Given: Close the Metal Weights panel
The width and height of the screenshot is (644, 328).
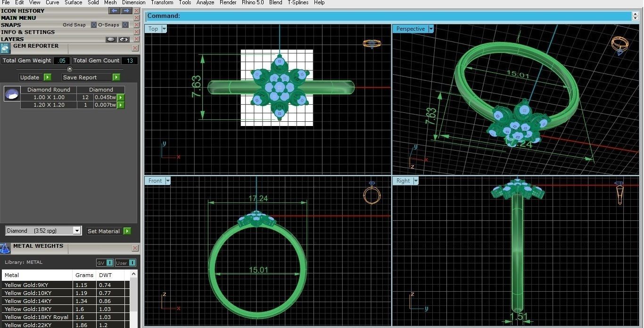Looking at the screenshot, I should tap(135, 248).
